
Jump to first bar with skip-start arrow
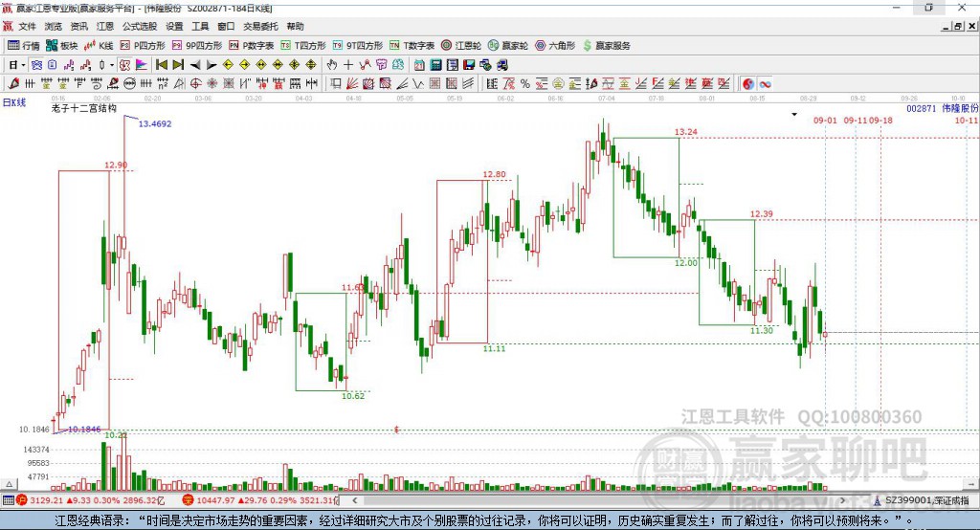click(161, 65)
